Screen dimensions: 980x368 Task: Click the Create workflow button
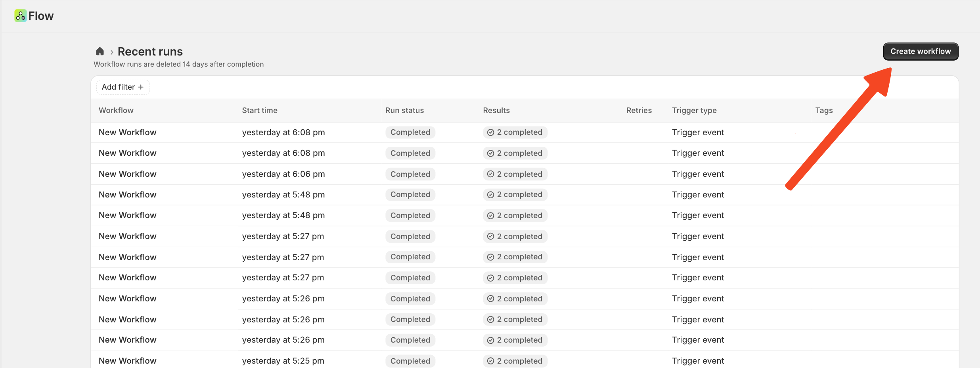pos(920,52)
